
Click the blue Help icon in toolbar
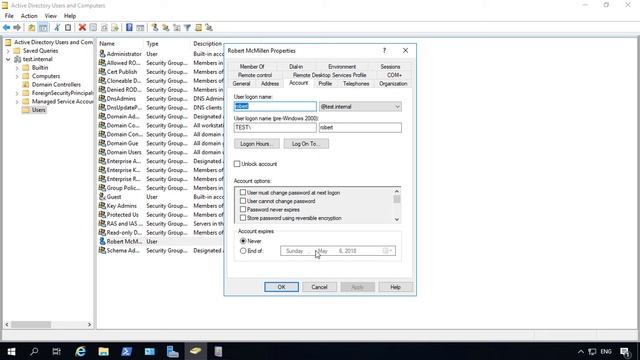(x=129, y=27)
